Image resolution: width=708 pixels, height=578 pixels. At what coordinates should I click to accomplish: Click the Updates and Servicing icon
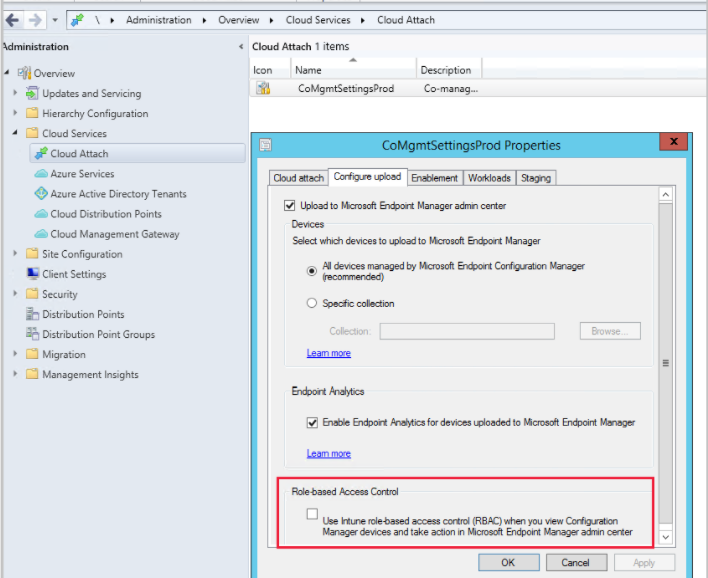32,93
